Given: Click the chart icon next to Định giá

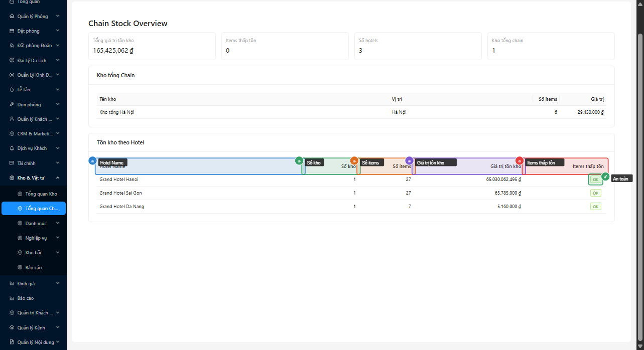Looking at the screenshot, I should [12, 284].
